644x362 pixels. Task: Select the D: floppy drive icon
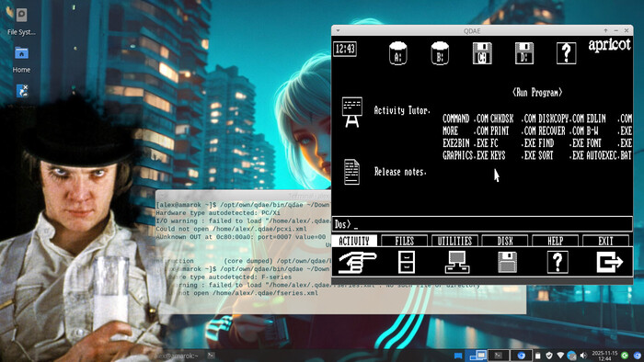(524, 53)
